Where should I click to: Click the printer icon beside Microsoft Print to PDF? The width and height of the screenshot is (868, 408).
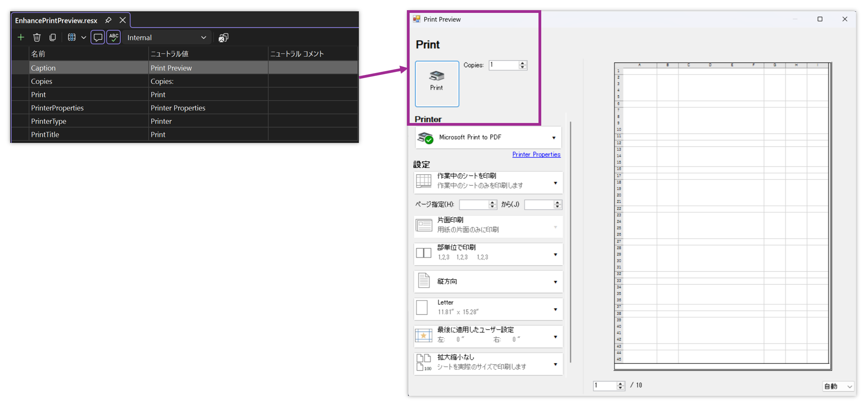tap(425, 138)
